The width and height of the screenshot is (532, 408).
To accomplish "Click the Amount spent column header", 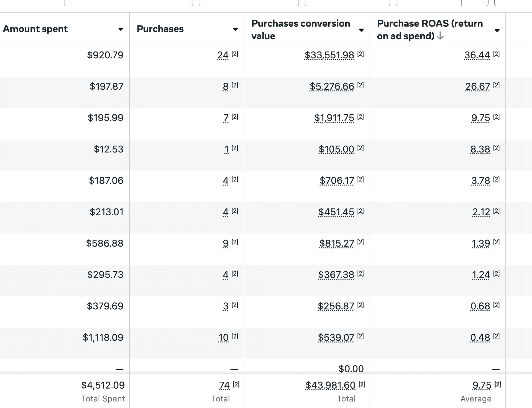I will click(x=35, y=29).
